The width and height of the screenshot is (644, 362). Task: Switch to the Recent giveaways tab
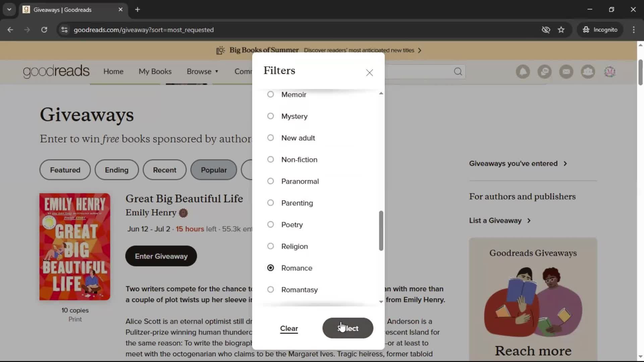pos(165,170)
